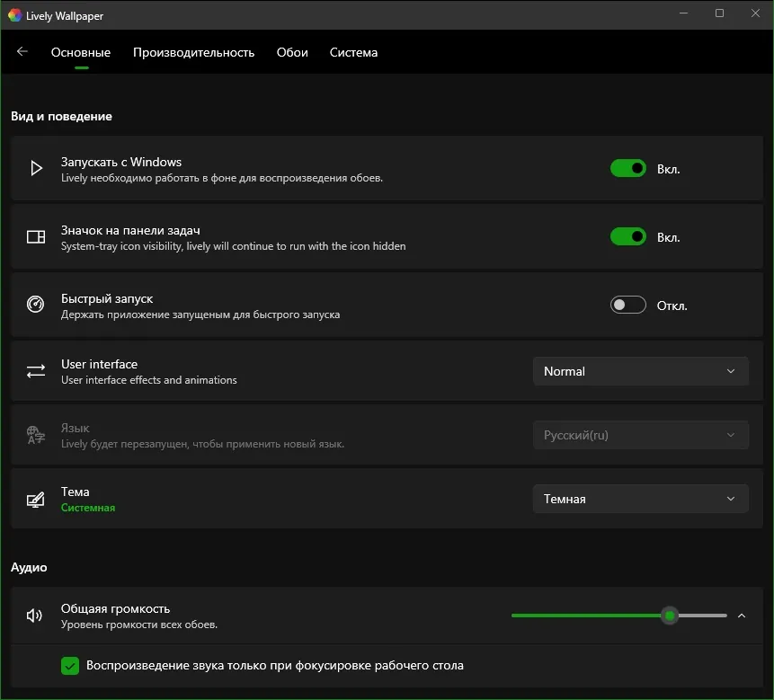The image size is (774, 700).
Task: Disable the Запускать с Windows toggle
Action: 627,168
